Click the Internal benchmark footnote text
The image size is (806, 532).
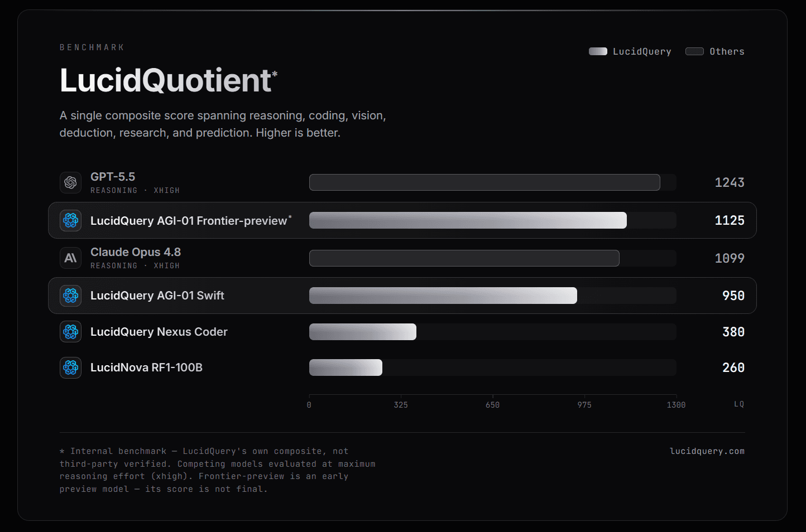point(218,470)
